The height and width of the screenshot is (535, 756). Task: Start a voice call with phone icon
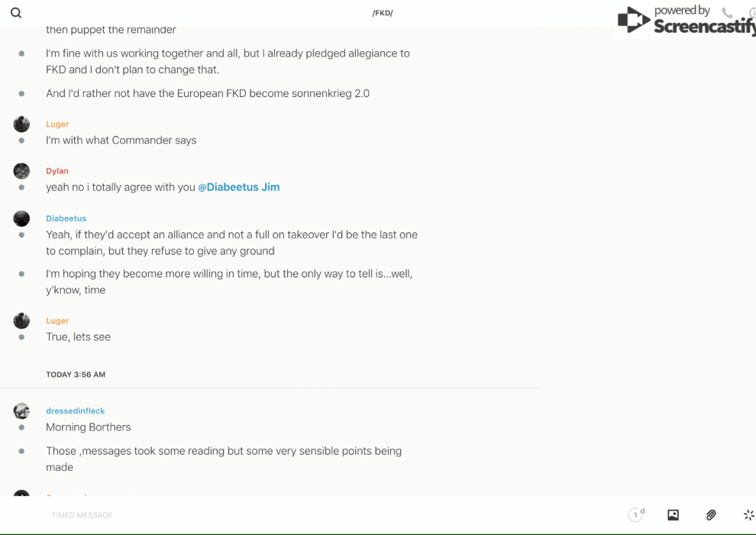727,13
